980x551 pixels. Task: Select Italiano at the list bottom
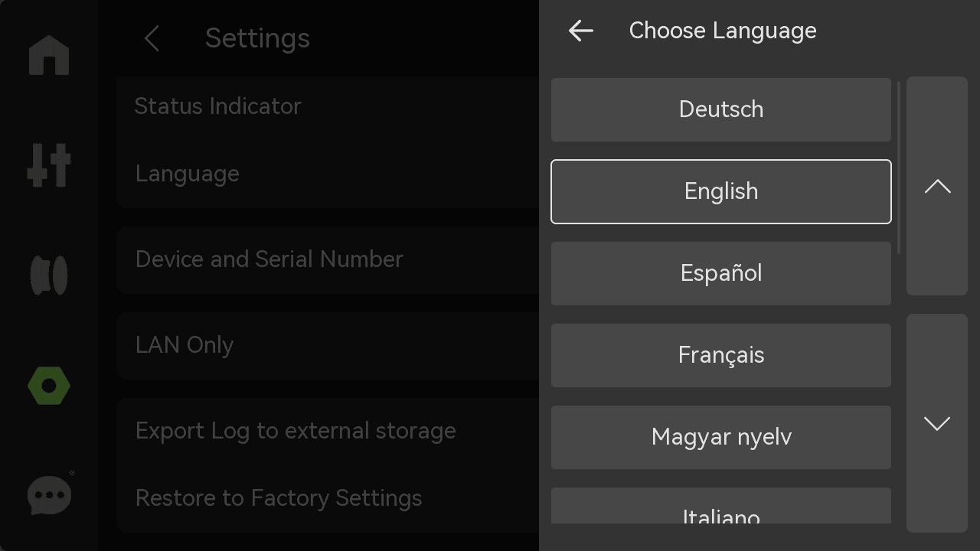pos(721,506)
